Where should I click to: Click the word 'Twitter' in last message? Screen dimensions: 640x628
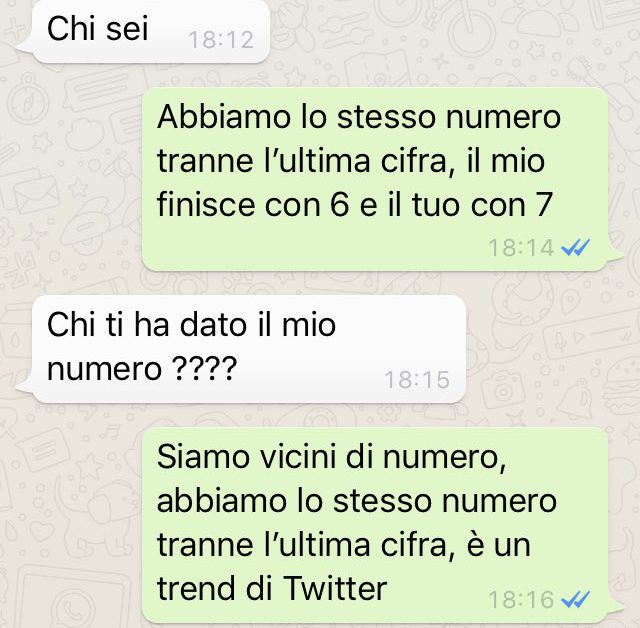[335, 588]
